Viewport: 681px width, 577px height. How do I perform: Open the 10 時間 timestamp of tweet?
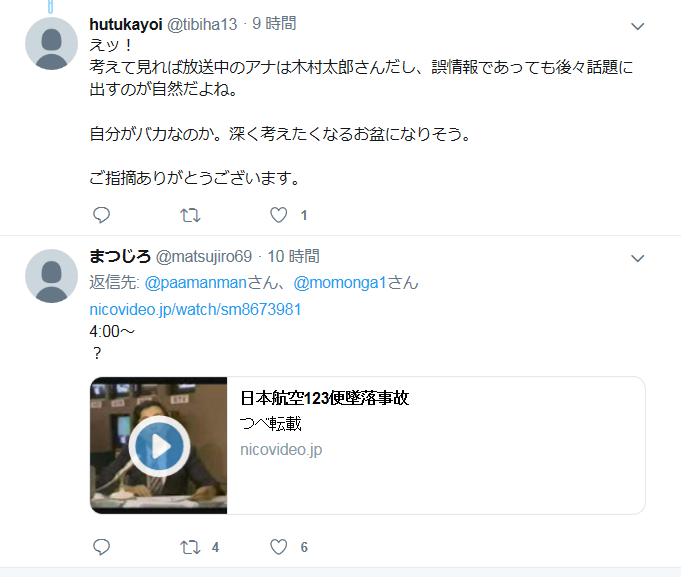pyautogui.click(x=293, y=256)
